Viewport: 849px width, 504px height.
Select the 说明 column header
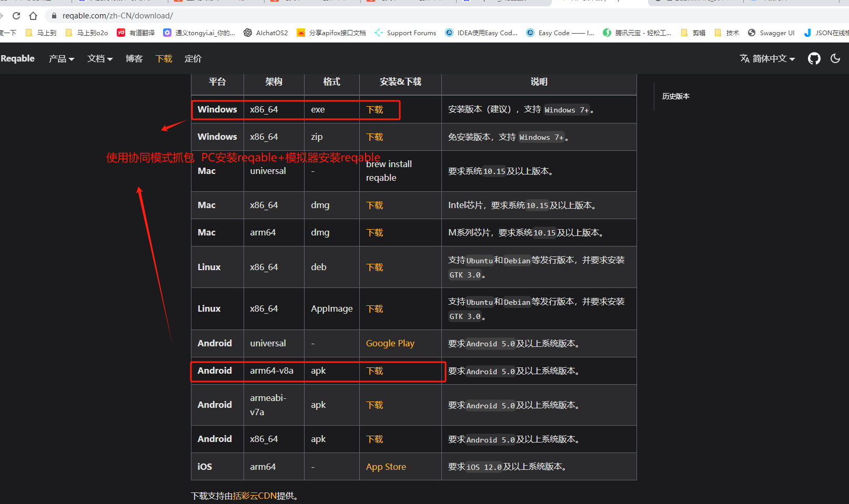539,81
